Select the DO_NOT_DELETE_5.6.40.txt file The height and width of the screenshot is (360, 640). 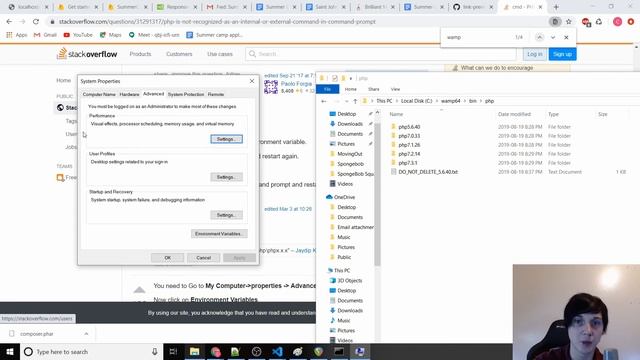click(428, 172)
